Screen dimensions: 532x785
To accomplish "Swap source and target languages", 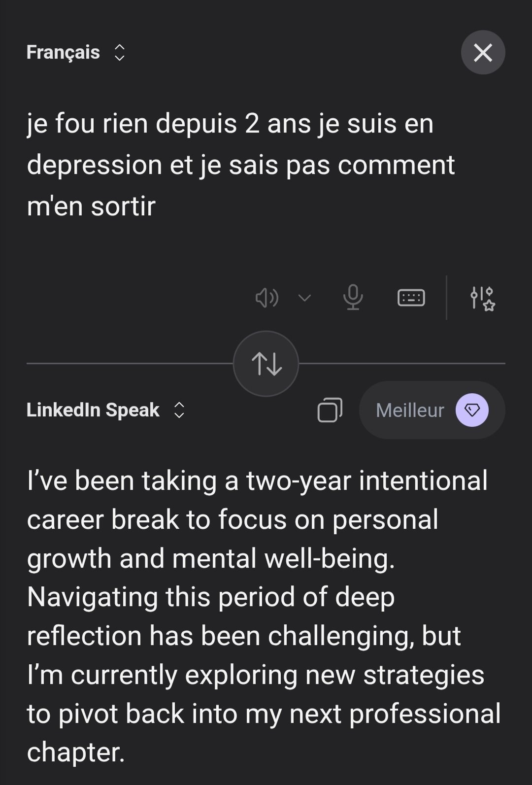I will pyautogui.click(x=266, y=364).
